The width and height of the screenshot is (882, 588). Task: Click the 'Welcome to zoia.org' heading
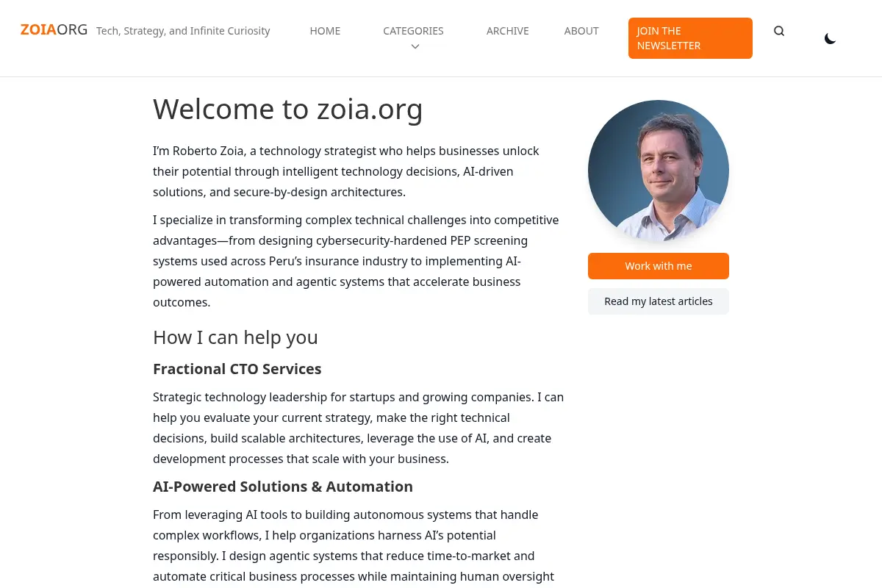288,110
